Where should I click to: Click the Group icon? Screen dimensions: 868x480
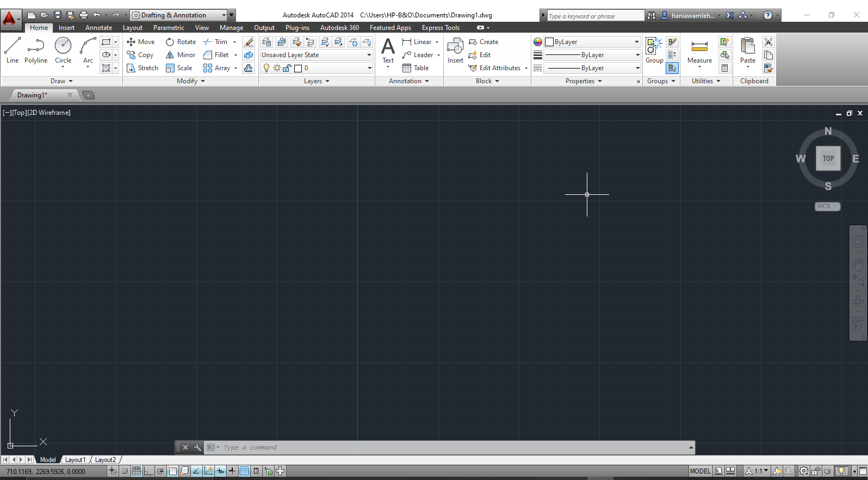(654, 50)
